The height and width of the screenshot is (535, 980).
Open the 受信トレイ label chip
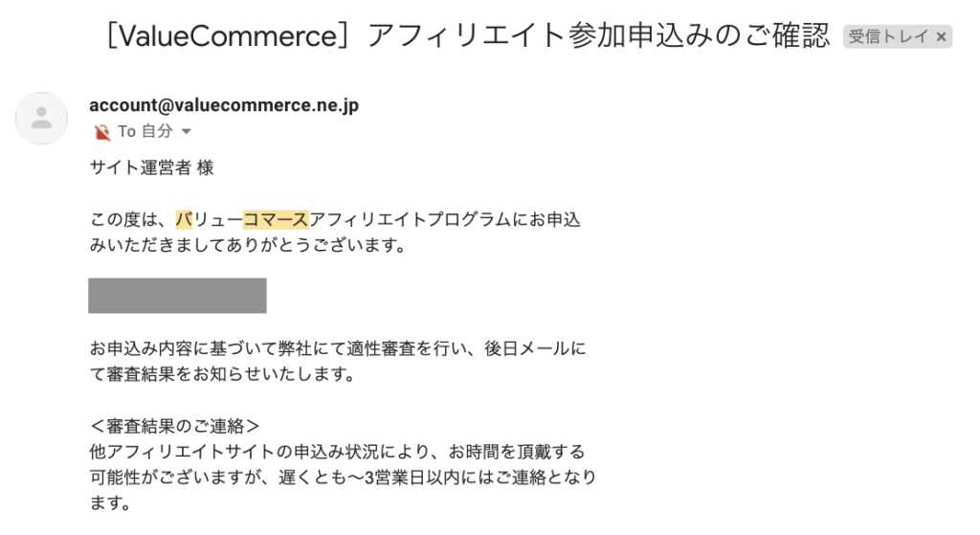click(x=888, y=37)
